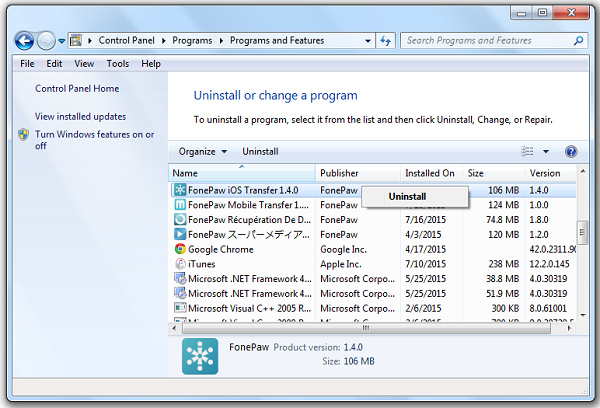Click the Forward navigation arrow button
600x408 pixels.
coord(46,41)
